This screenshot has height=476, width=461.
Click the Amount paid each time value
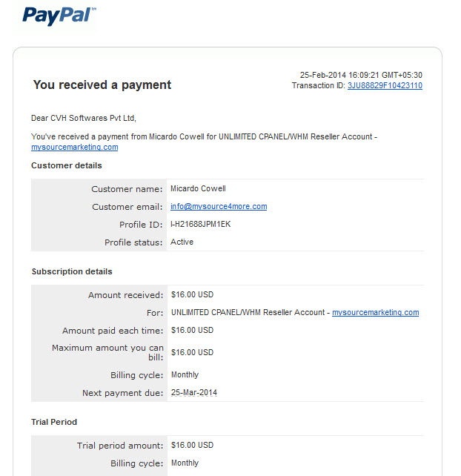(192, 330)
